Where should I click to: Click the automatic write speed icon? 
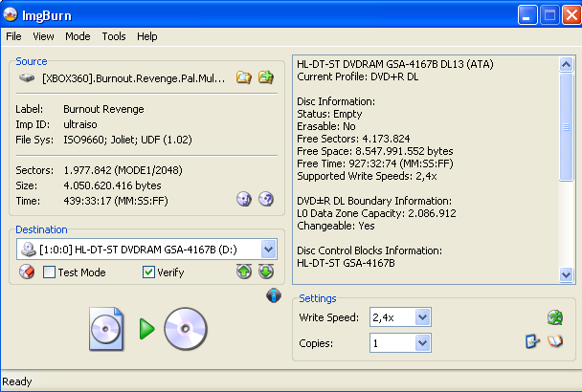(x=554, y=317)
